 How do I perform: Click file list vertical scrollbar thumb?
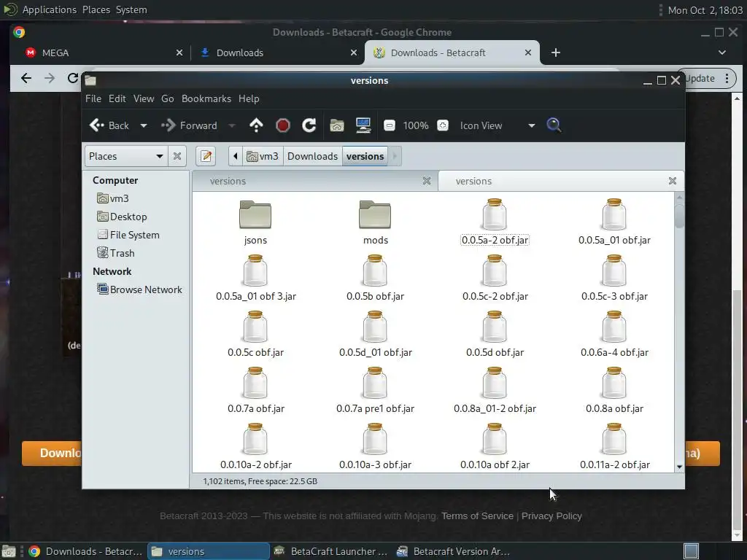(x=679, y=216)
